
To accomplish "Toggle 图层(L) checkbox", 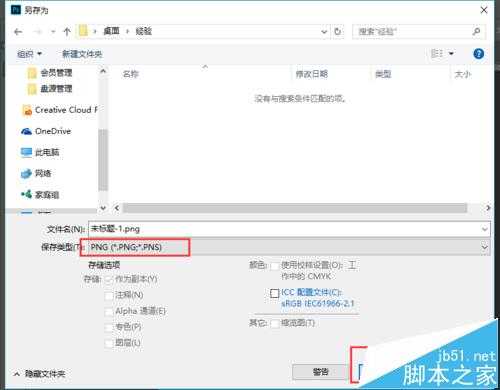I will pos(109,343).
